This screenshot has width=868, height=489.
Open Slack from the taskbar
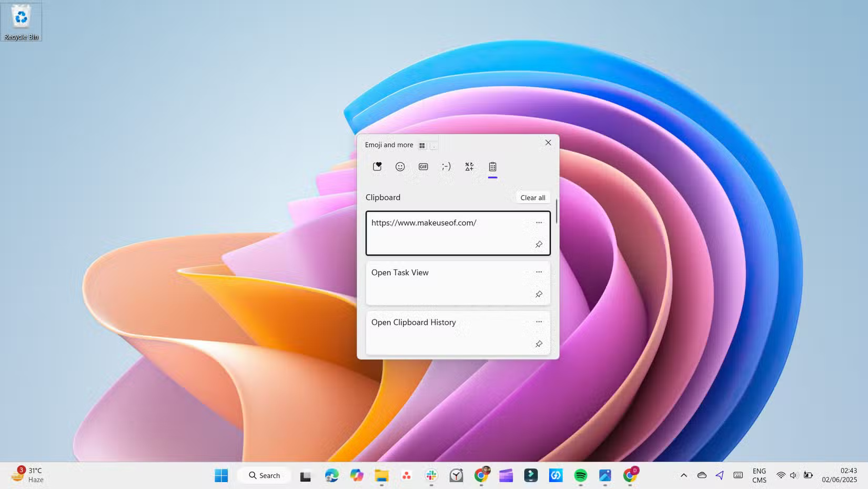click(x=431, y=475)
